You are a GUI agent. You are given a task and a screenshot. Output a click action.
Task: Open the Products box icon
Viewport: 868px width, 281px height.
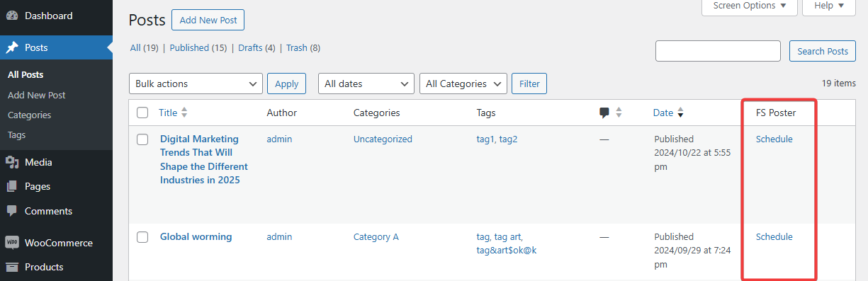coord(12,267)
